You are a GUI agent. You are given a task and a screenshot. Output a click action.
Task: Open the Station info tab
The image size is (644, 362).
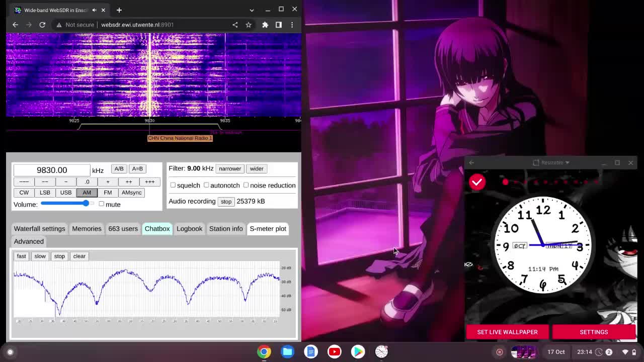click(226, 229)
